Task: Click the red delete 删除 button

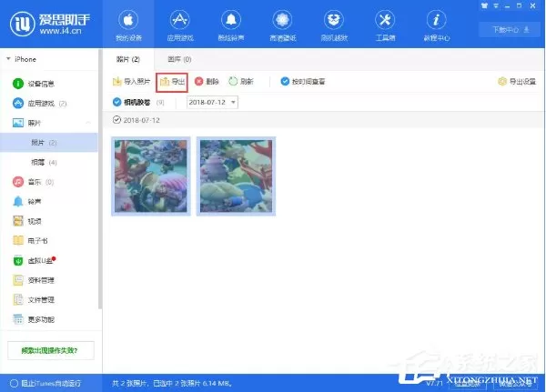Action: coord(207,82)
